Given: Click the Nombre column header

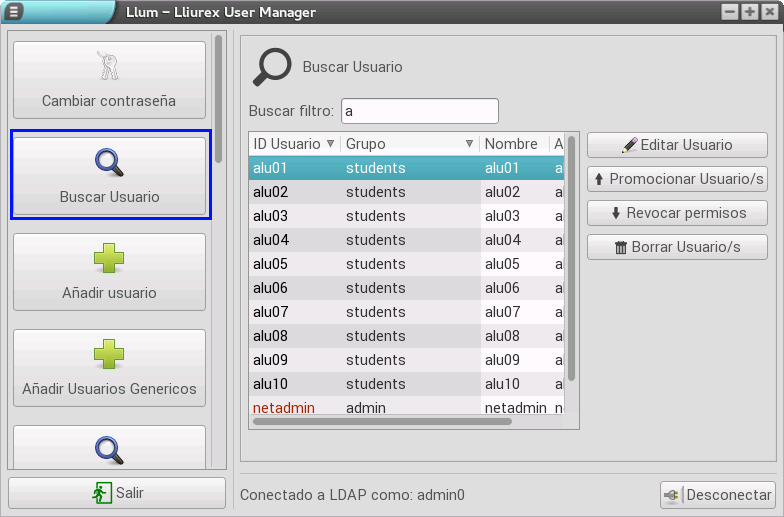Looking at the screenshot, I should [512, 144].
